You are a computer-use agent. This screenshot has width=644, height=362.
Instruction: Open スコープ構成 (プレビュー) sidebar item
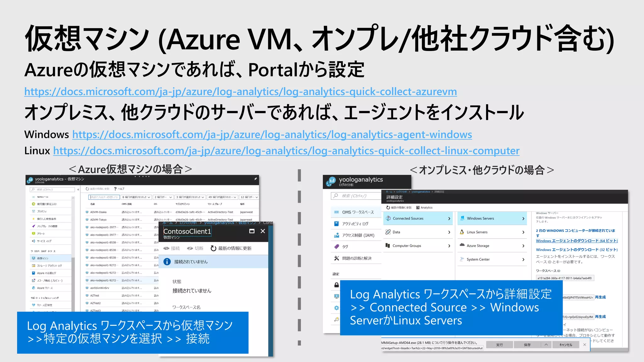(x=50, y=280)
